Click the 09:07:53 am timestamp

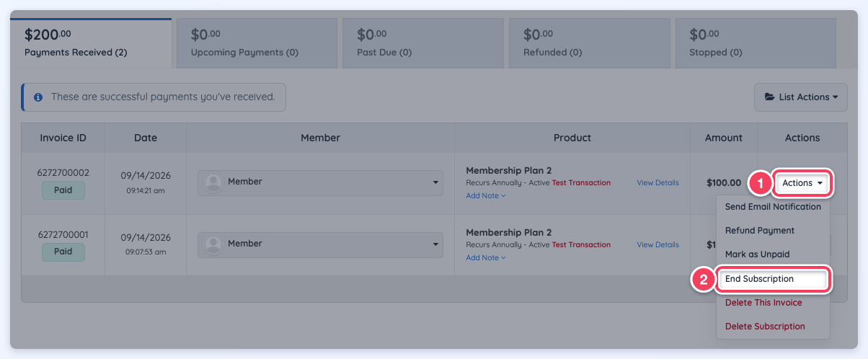(x=146, y=252)
